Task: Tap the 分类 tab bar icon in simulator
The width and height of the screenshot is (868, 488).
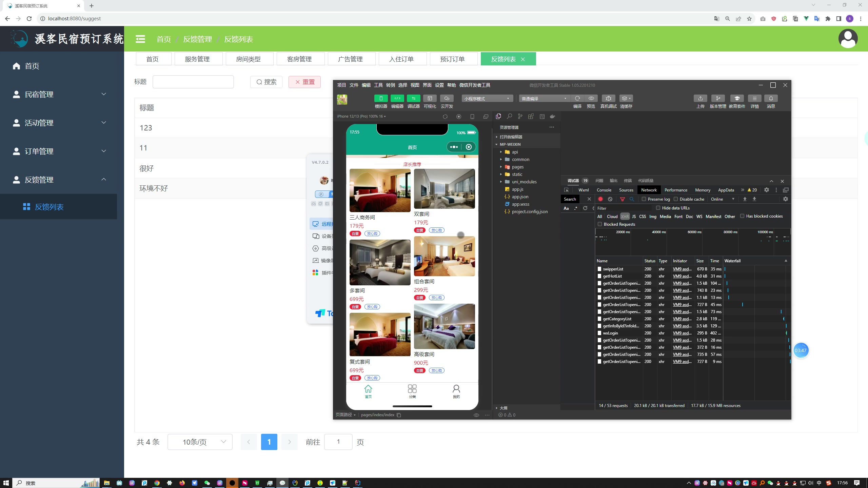Action: click(412, 391)
